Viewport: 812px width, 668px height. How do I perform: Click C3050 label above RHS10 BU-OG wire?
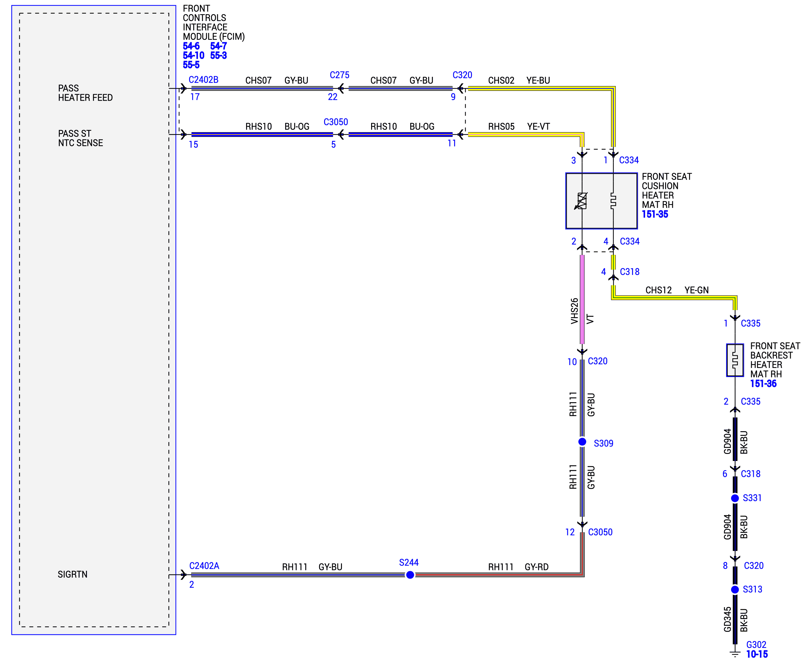[x=336, y=122]
